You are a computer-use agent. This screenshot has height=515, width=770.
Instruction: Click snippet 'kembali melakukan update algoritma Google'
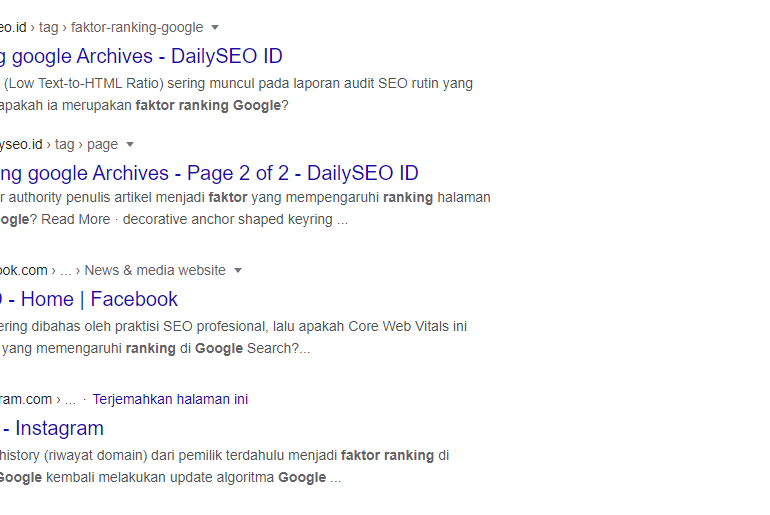coord(186,478)
